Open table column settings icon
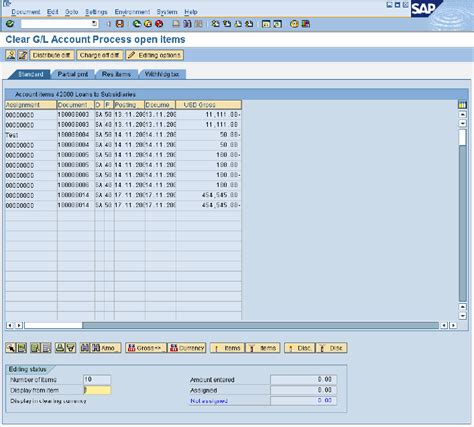 [462, 105]
